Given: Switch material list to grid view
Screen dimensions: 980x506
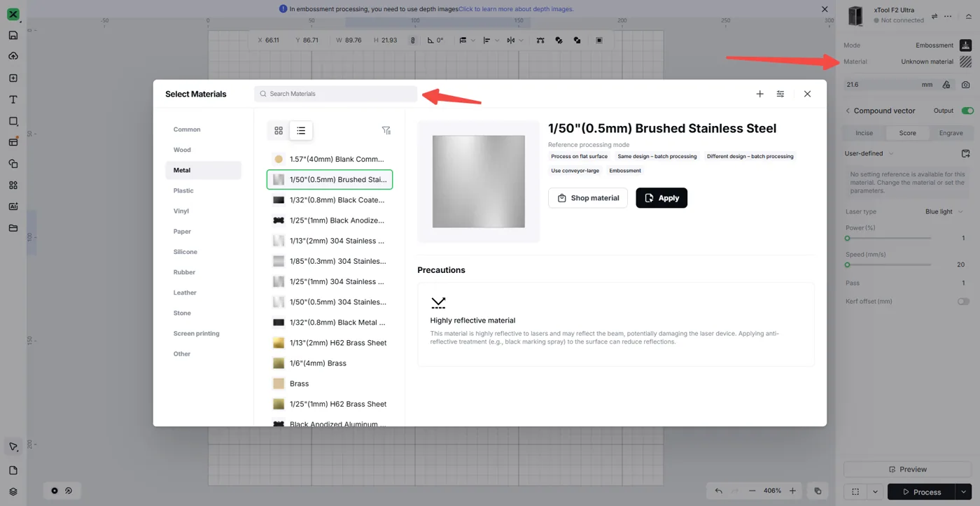Looking at the screenshot, I should tap(279, 131).
